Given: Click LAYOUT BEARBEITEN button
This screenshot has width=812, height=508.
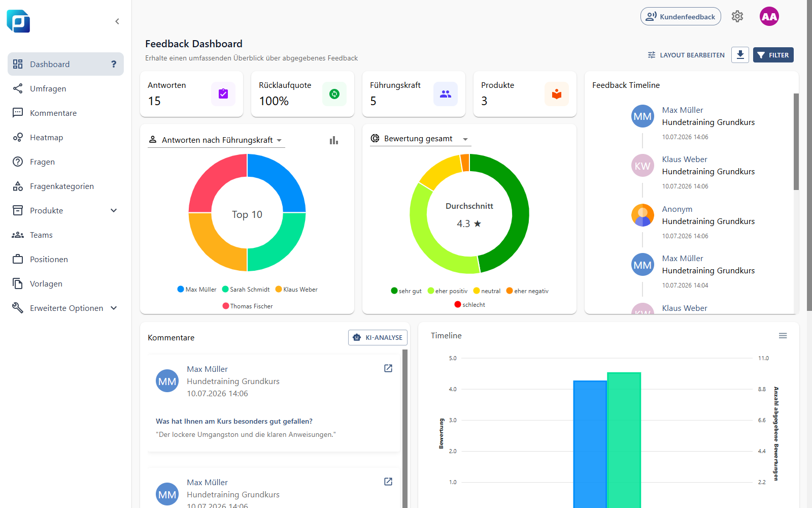Looking at the screenshot, I should click(686, 55).
